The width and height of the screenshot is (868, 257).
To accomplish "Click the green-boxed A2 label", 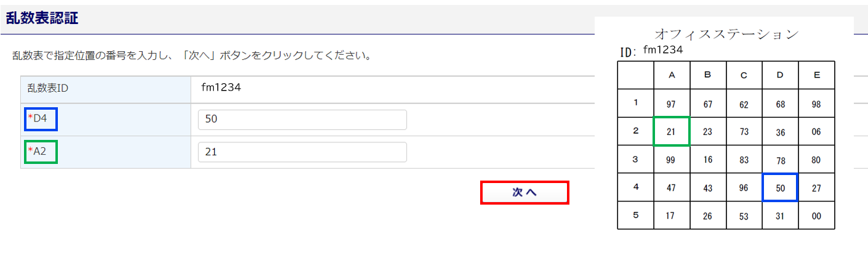I will coord(41,152).
